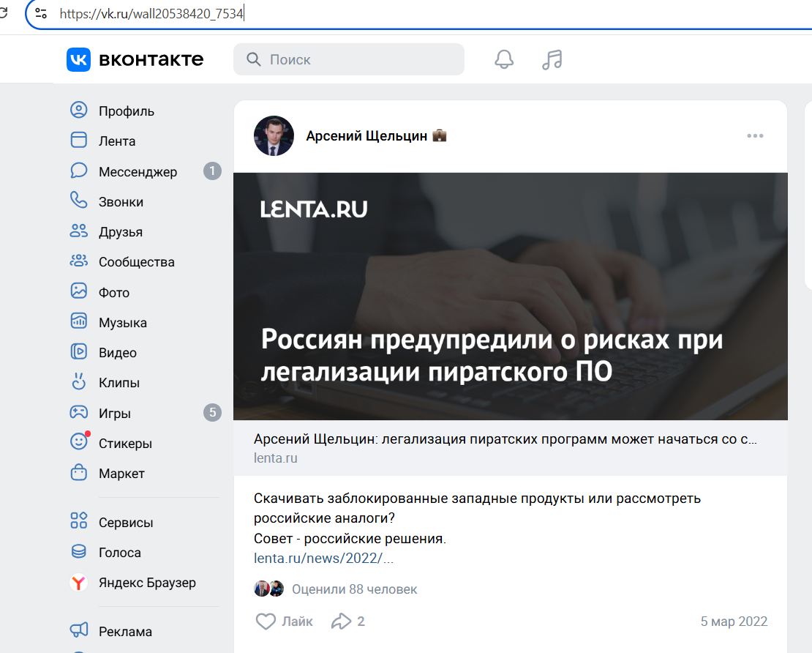Click the Лайк label text
This screenshot has height=653, width=812.
tap(297, 622)
